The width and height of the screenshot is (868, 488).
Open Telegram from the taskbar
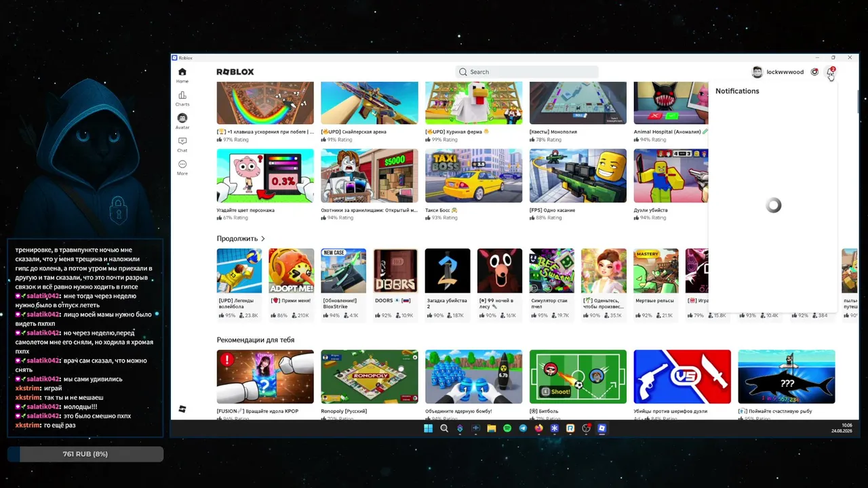[523, 428]
